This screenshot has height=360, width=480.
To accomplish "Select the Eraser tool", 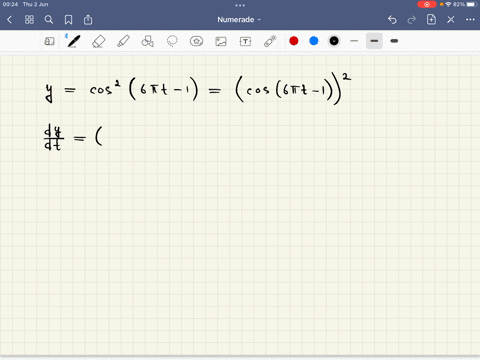I will point(98,41).
